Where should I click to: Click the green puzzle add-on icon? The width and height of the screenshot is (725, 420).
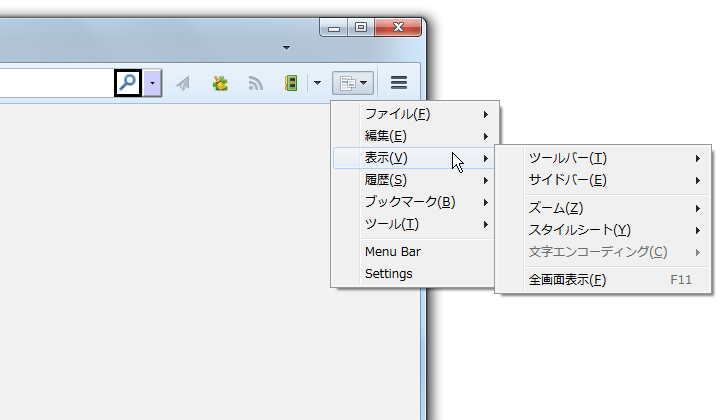[x=220, y=83]
